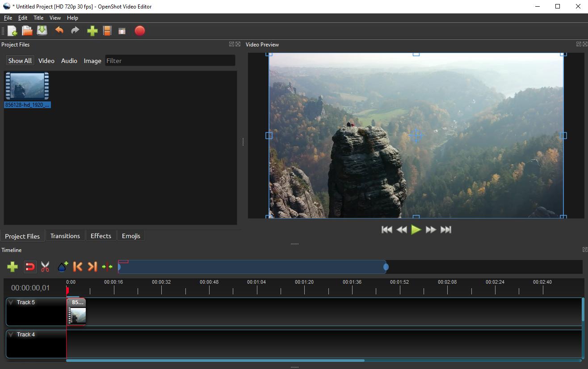The height and width of the screenshot is (369, 588).
Task: Enable fullscreen preview mode
Action: [122, 30]
